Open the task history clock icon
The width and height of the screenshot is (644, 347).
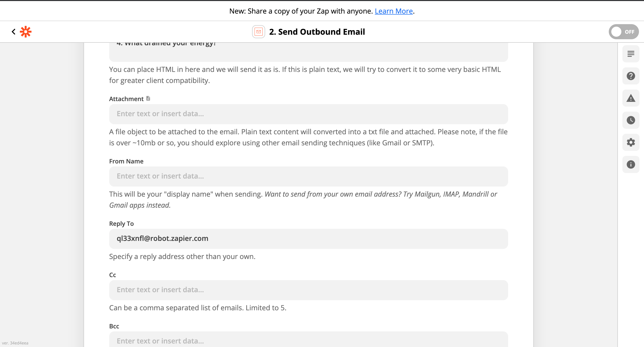(631, 120)
